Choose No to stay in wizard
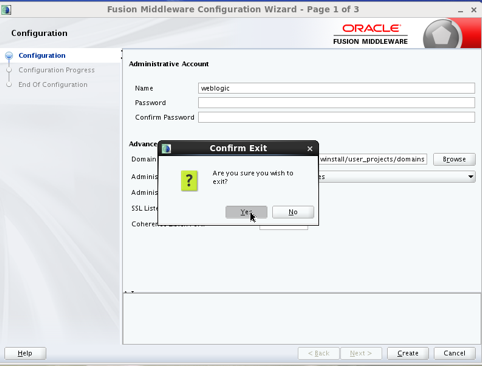 [293, 212]
